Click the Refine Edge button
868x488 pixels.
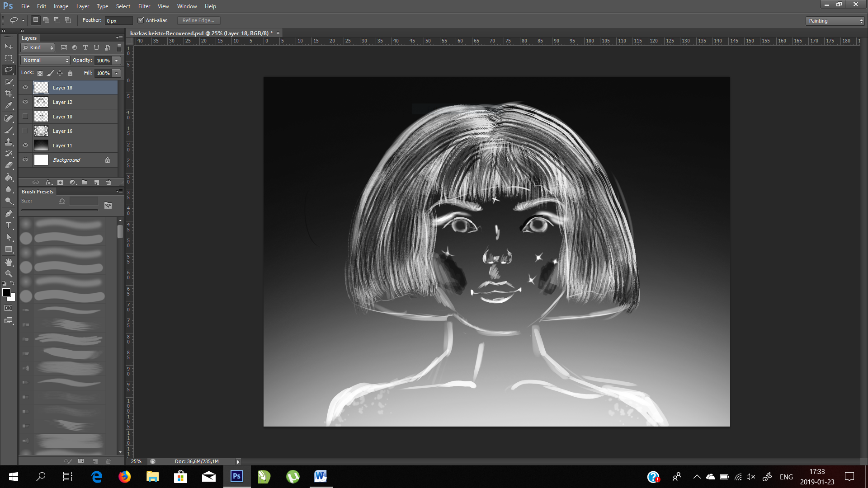pos(198,20)
